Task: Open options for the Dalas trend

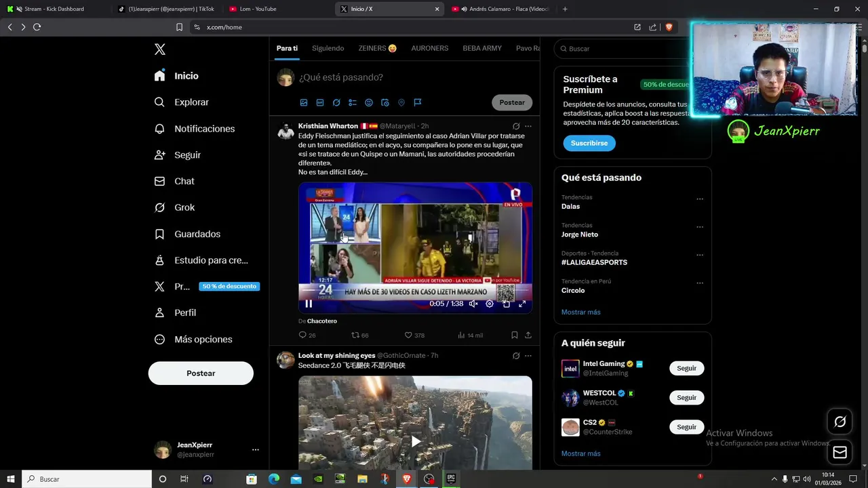Action: 700,199
